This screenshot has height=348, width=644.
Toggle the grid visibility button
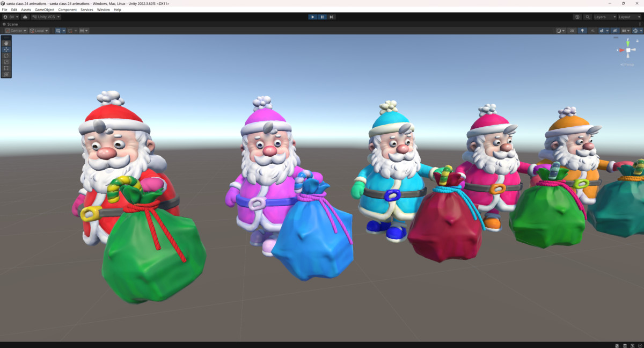[x=58, y=31]
